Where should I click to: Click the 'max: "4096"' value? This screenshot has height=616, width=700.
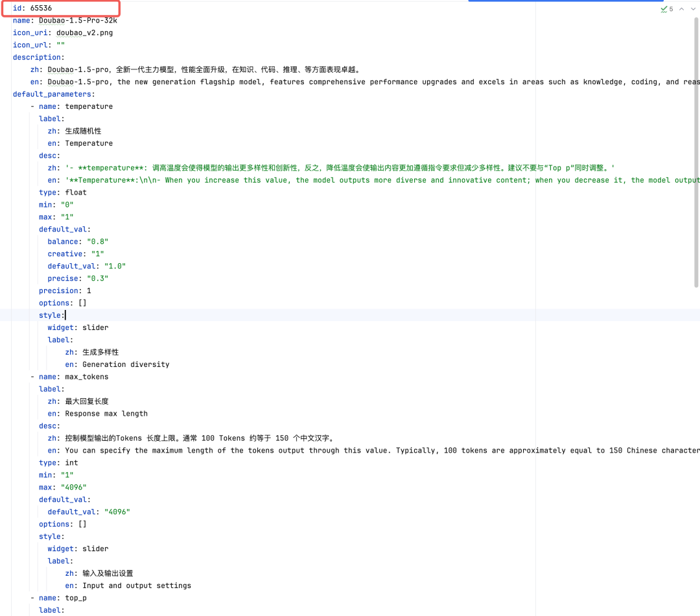tap(74, 488)
